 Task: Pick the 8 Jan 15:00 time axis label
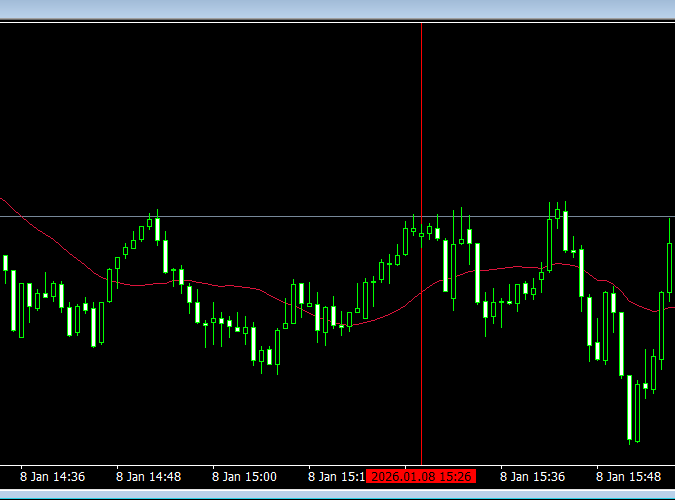point(244,477)
